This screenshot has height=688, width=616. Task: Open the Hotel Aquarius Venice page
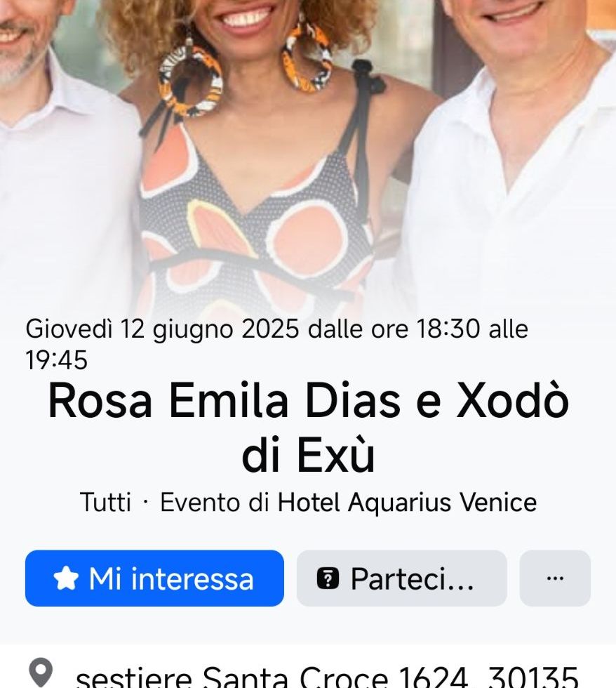click(407, 503)
